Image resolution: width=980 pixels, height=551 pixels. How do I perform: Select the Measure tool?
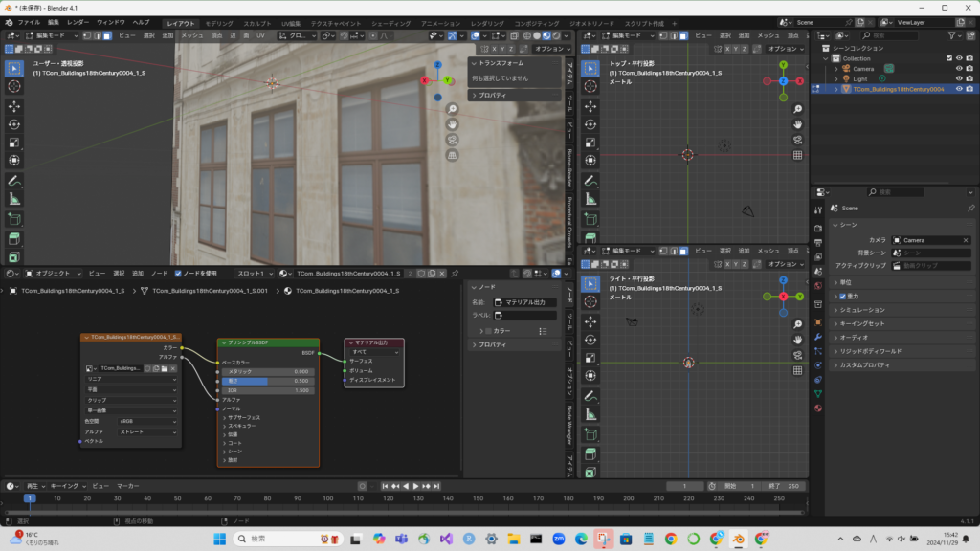coord(14,199)
